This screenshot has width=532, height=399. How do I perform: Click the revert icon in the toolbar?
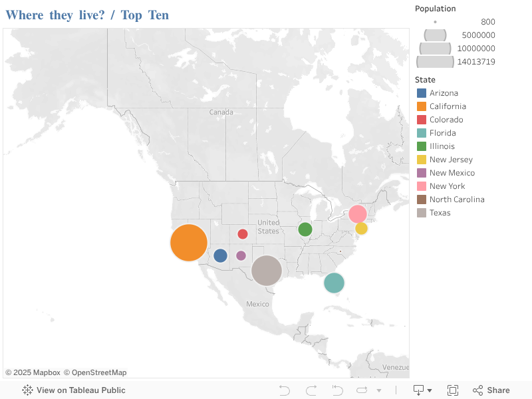point(337,390)
